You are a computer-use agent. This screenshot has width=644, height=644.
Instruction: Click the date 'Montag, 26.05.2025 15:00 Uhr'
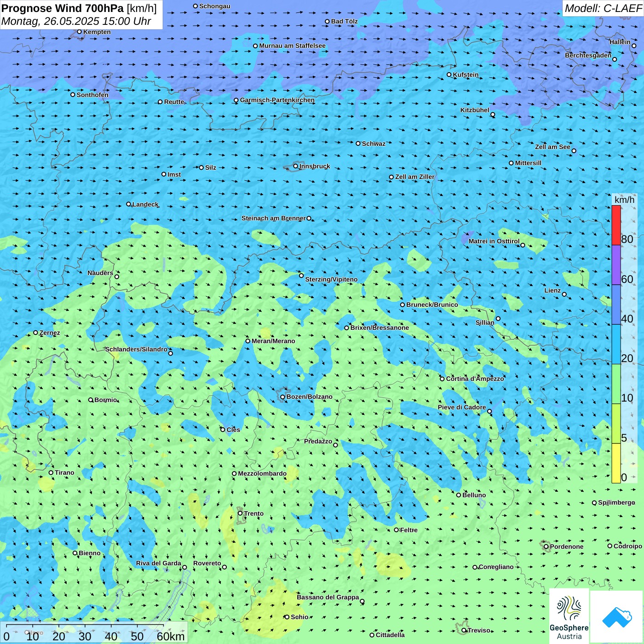click(76, 21)
